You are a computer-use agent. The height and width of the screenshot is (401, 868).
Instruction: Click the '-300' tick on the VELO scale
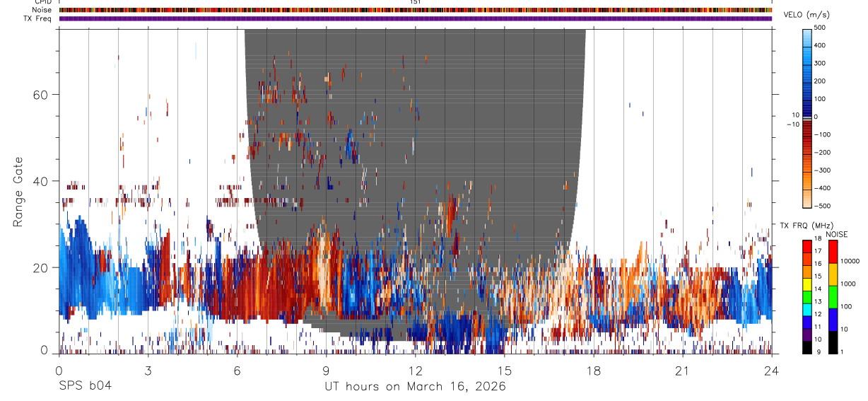coord(823,170)
